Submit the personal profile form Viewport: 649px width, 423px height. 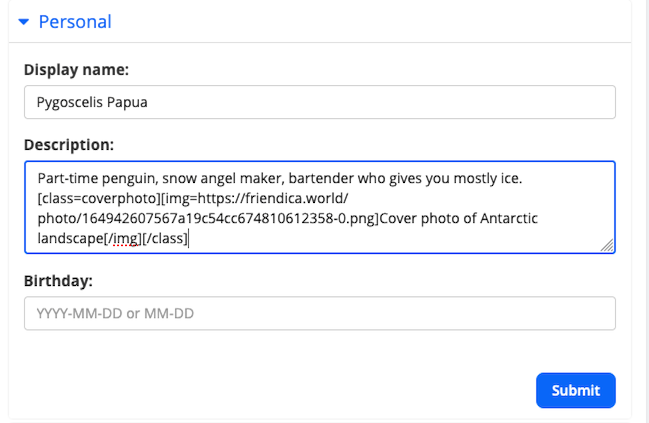click(575, 390)
